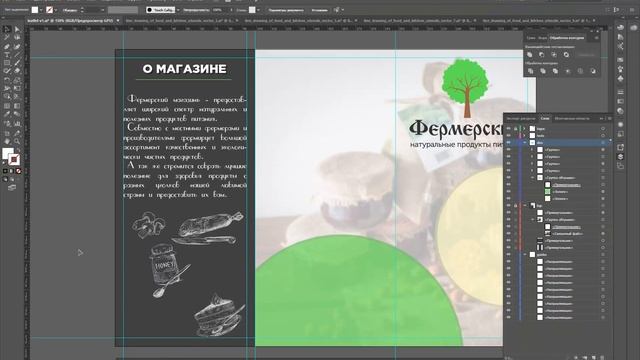Collapse the bg layer arrow
The image size is (640, 360).
pos(525,205)
